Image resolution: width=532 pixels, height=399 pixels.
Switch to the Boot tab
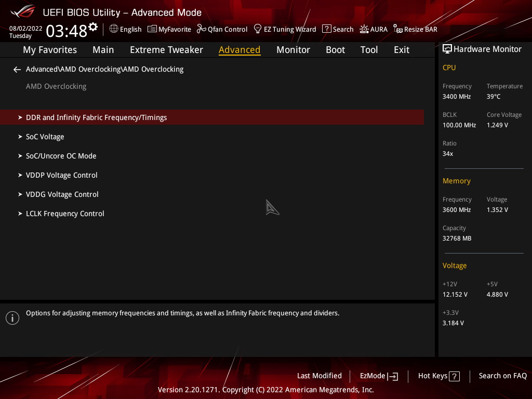coord(335,50)
